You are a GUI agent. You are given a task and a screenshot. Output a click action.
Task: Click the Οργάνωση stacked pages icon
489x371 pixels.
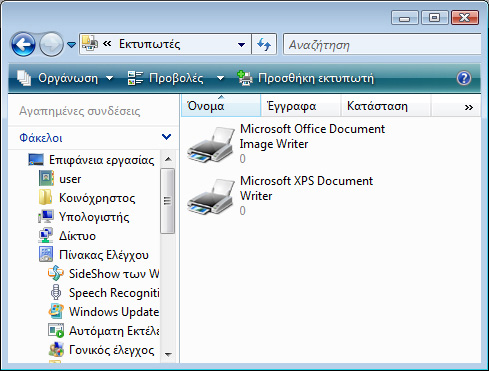(24, 78)
